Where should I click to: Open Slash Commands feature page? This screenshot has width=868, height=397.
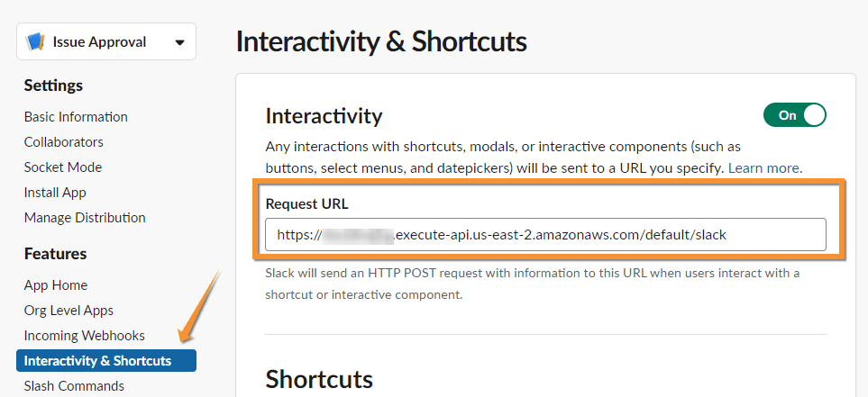point(75,386)
